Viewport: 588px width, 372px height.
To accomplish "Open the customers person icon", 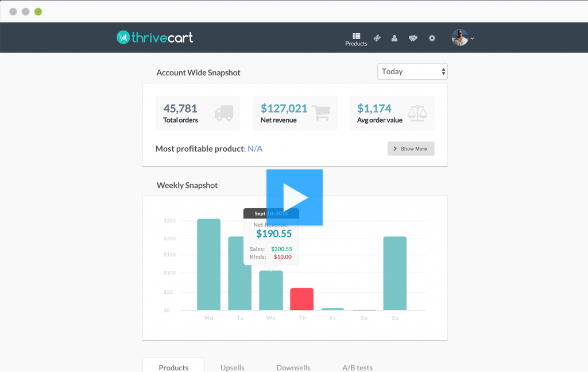I will [394, 39].
